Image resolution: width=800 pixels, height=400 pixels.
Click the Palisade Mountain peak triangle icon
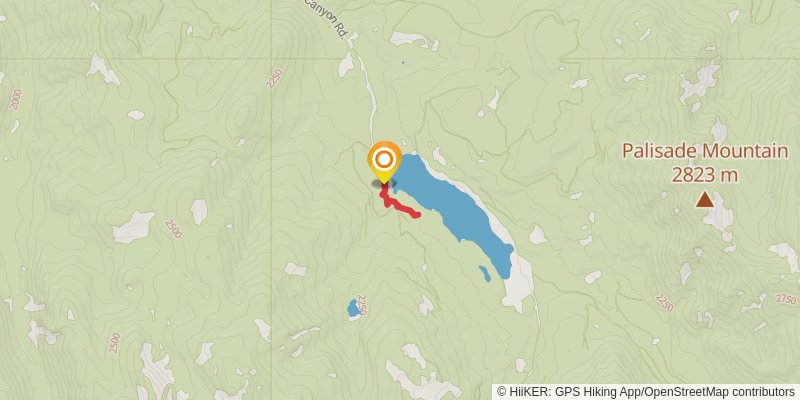click(x=705, y=199)
